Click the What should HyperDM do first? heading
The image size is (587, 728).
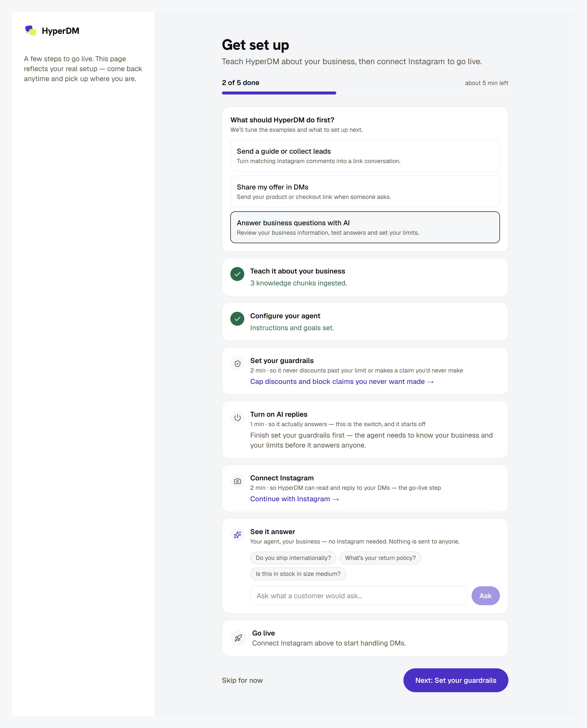tap(282, 120)
